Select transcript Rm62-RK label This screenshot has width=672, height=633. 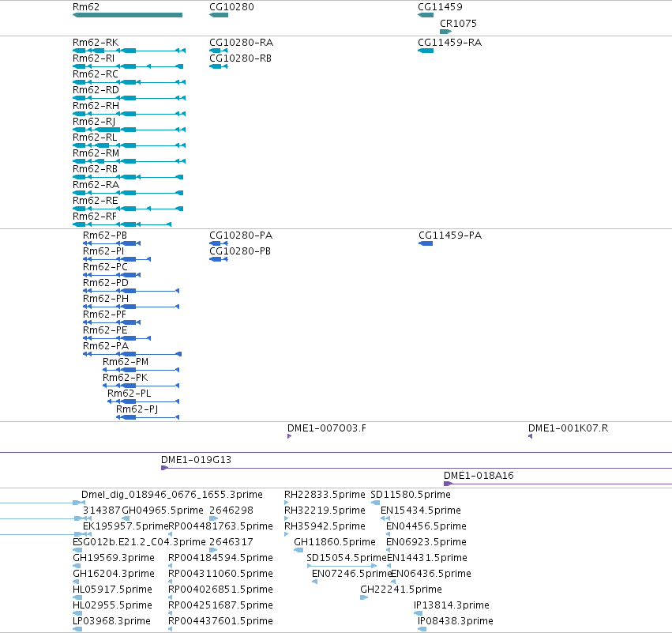pyautogui.click(x=96, y=43)
